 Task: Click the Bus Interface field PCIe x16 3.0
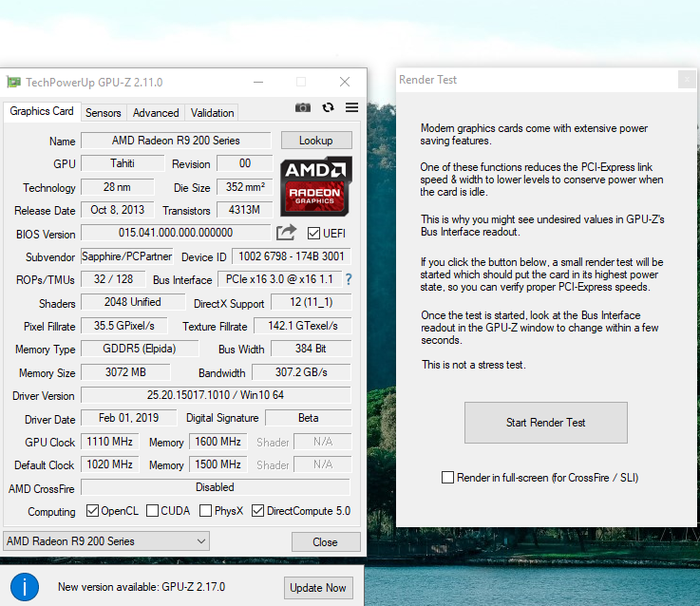(x=279, y=279)
